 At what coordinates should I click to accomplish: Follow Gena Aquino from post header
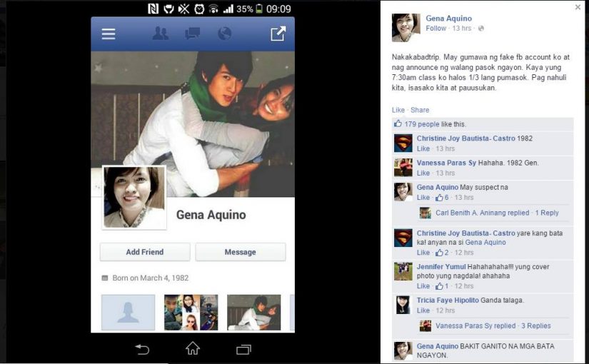click(436, 28)
